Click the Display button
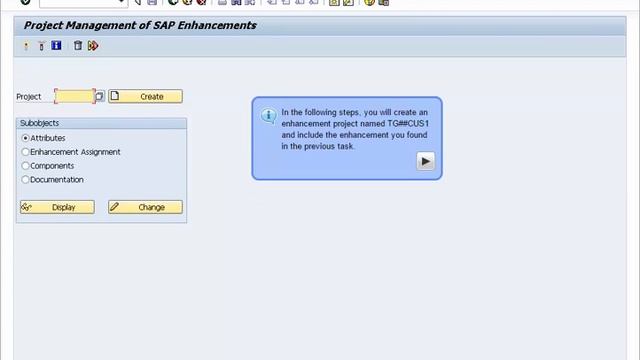The height and width of the screenshot is (360, 640). (x=57, y=207)
